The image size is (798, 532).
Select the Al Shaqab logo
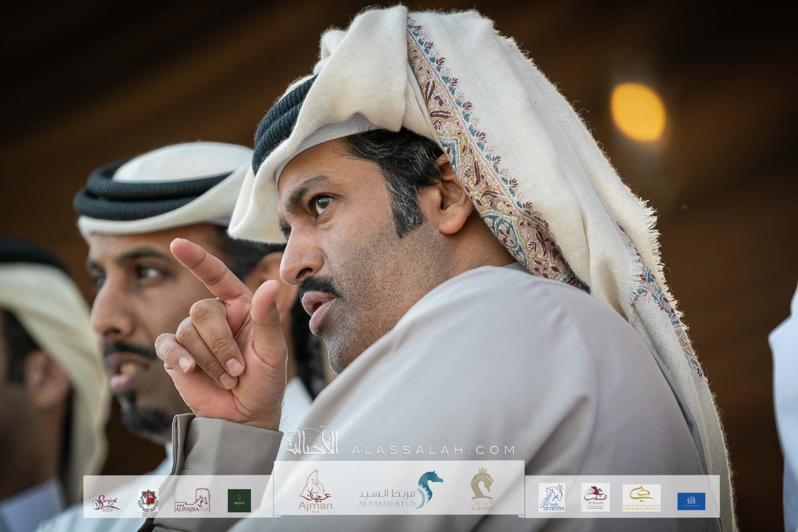595,498
